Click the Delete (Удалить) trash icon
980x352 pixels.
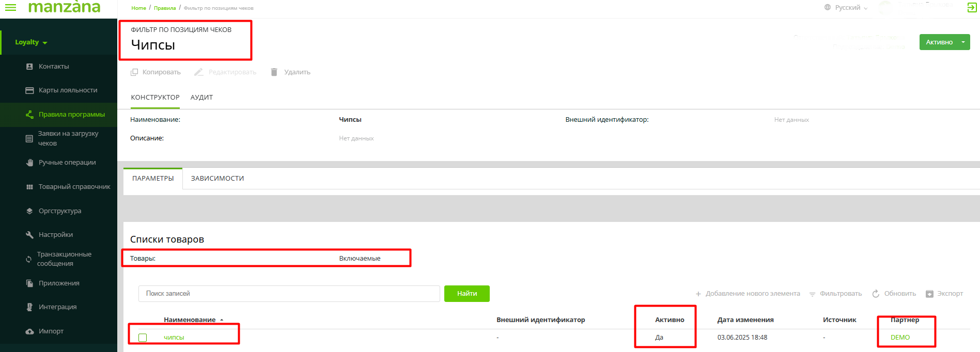[274, 72]
